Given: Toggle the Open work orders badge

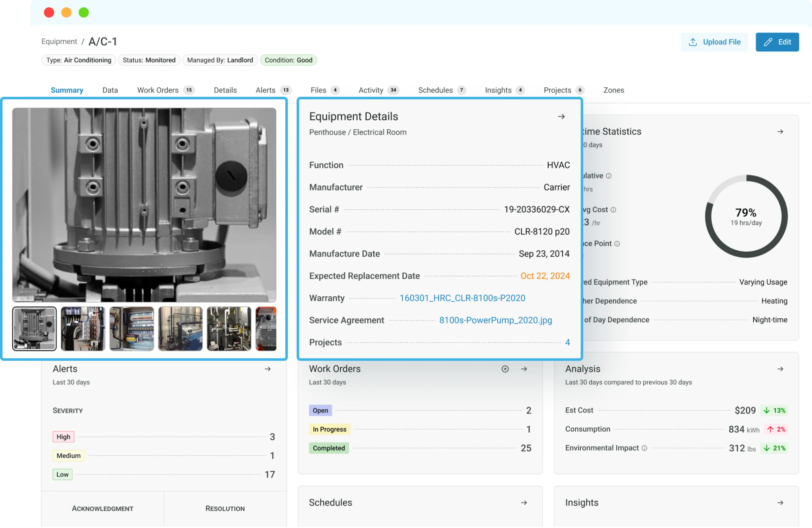Looking at the screenshot, I should (x=320, y=411).
